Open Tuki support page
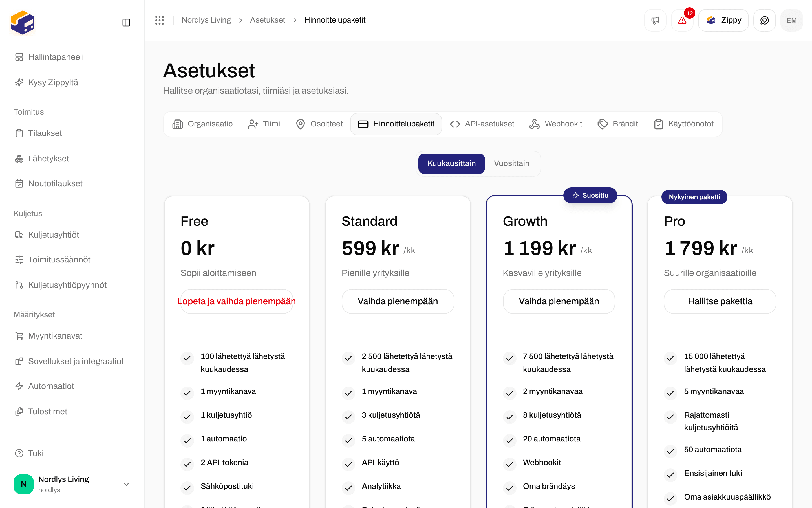812x508 pixels. click(72, 453)
